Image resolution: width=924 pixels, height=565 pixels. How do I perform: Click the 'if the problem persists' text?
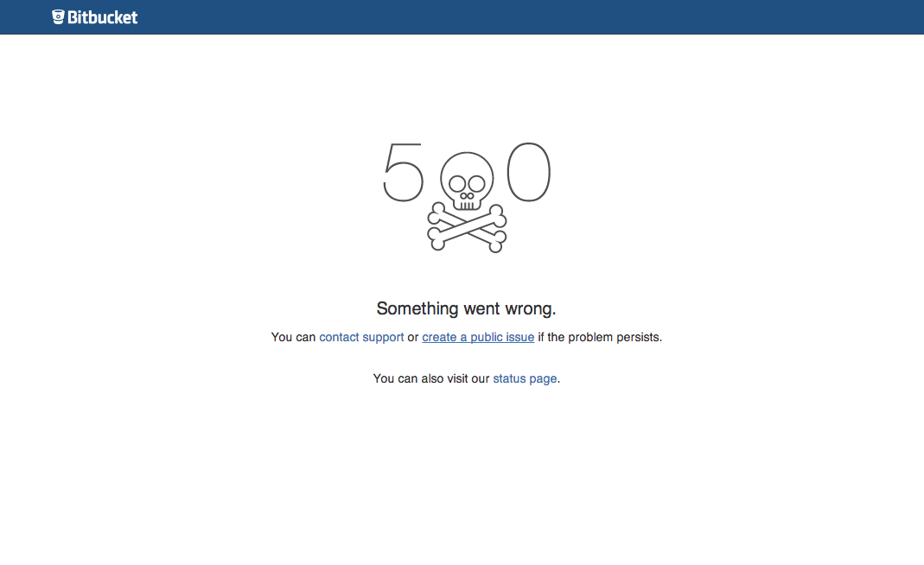tap(600, 337)
